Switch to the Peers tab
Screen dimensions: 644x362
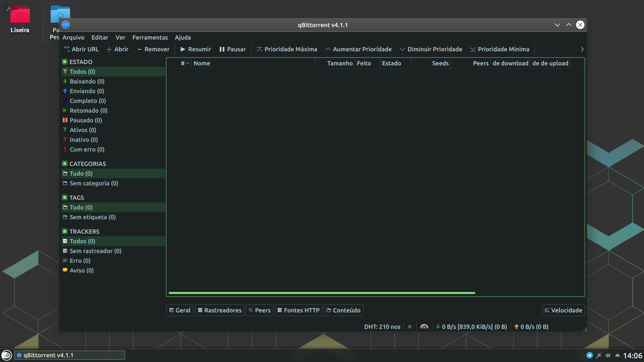pyautogui.click(x=260, y=310)
